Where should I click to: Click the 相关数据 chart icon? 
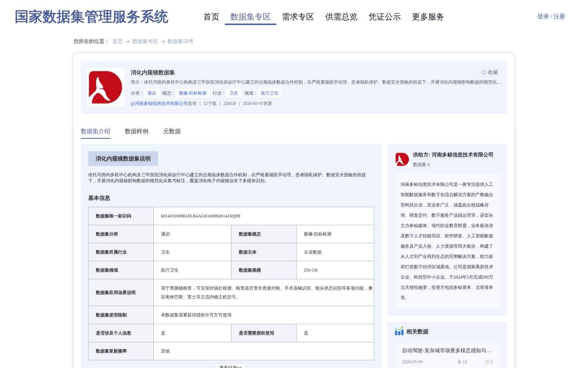[399, 332]
